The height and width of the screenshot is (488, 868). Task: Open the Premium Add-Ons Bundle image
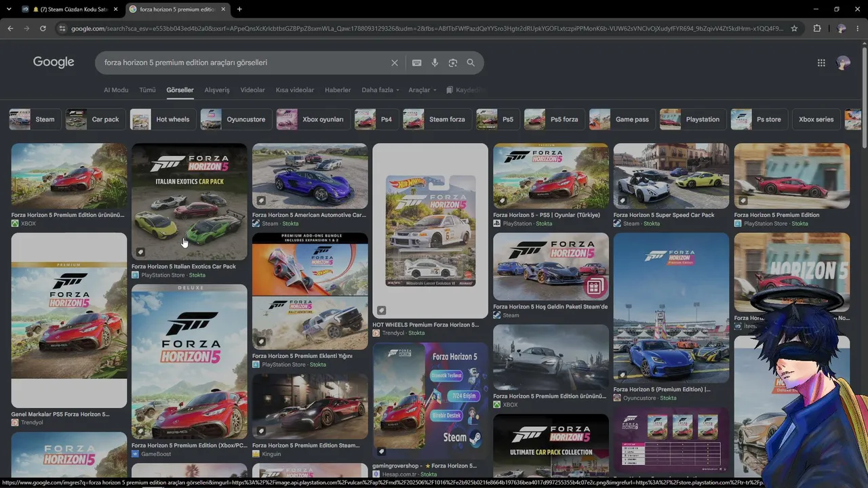[310, 291]
